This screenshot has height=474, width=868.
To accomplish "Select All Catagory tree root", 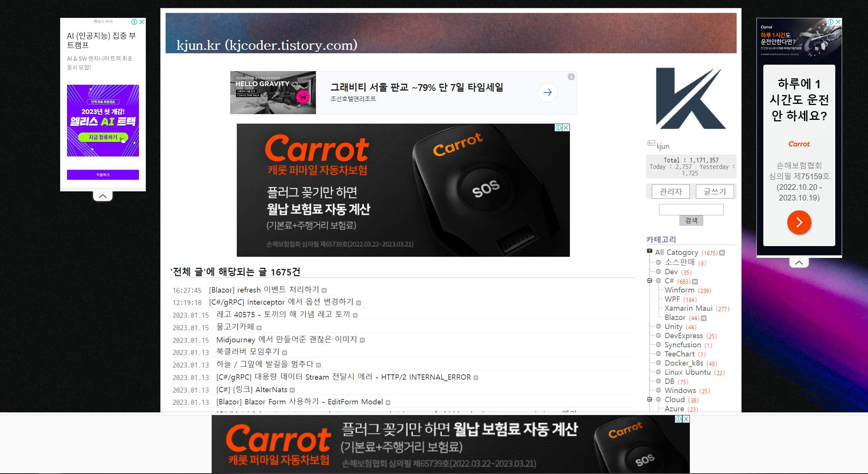I will coord(677,252).
